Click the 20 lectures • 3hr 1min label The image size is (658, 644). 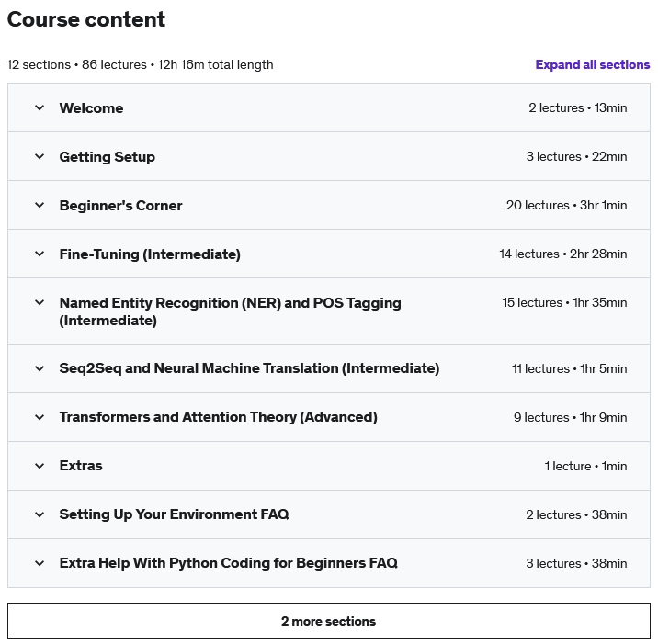point(566,206)
